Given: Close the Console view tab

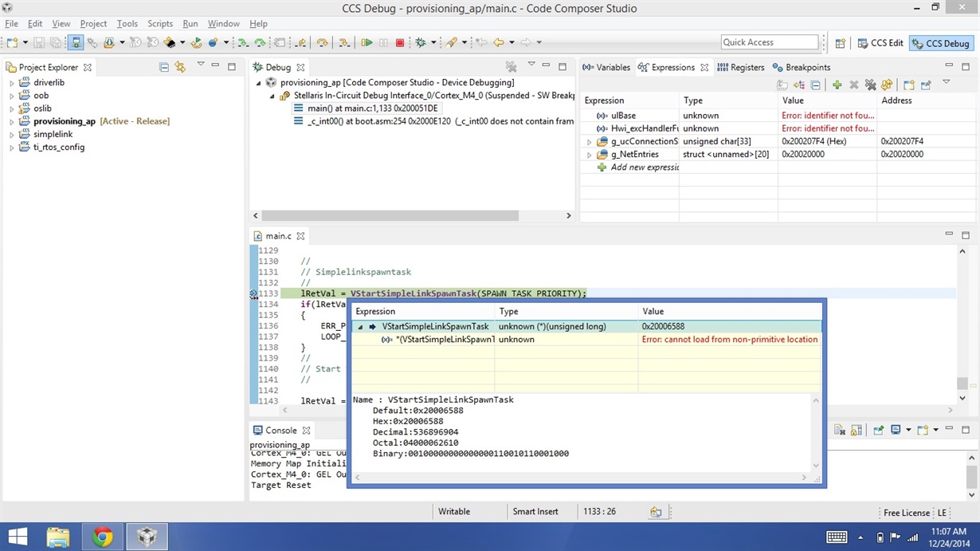Looking at the screenshot, I should 306,430.
